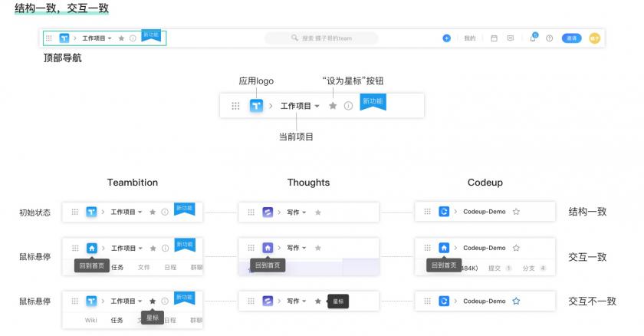Open the info icon in the top navigation bar

point(133,38)
